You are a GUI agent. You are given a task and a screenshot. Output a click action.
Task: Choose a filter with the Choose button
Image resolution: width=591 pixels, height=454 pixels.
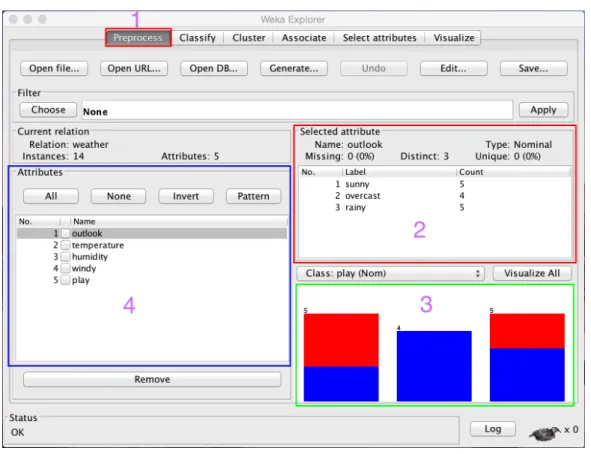point(48,110)
